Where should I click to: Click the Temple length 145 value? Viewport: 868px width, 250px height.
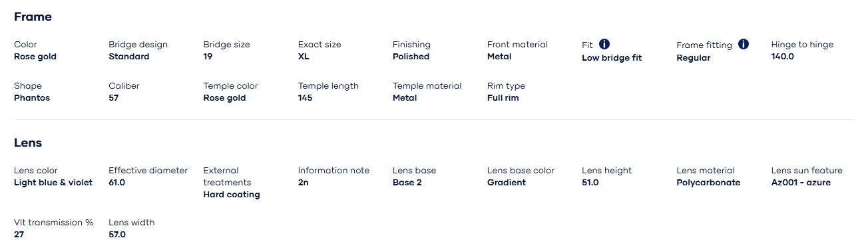305,98
